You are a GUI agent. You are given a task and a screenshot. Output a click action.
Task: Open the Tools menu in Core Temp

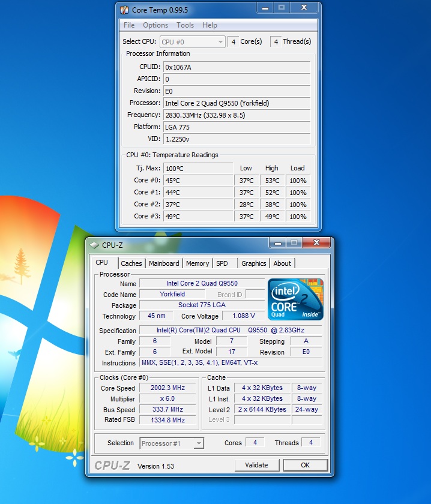pos(185,25)
